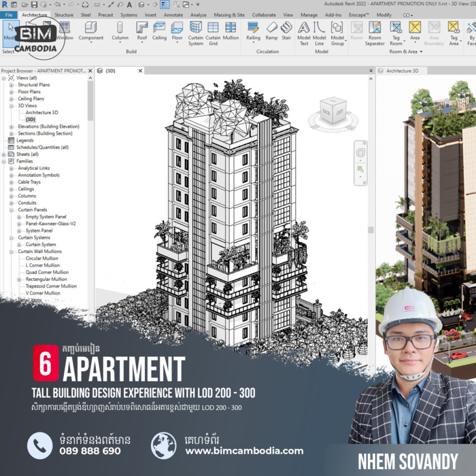
Task: Click the Print icon in quick access toolbar
Action: click(x=85, y=5)
